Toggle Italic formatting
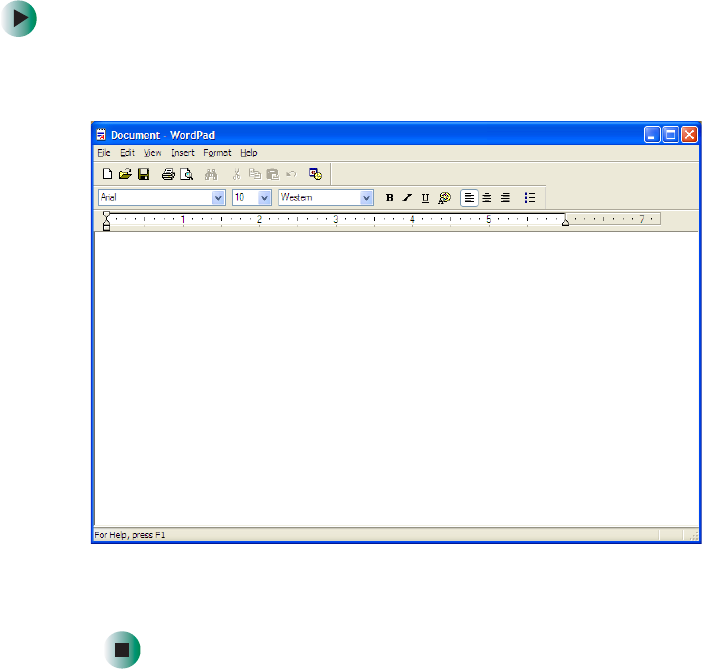702x669 pixels. [x=407, y=197]
